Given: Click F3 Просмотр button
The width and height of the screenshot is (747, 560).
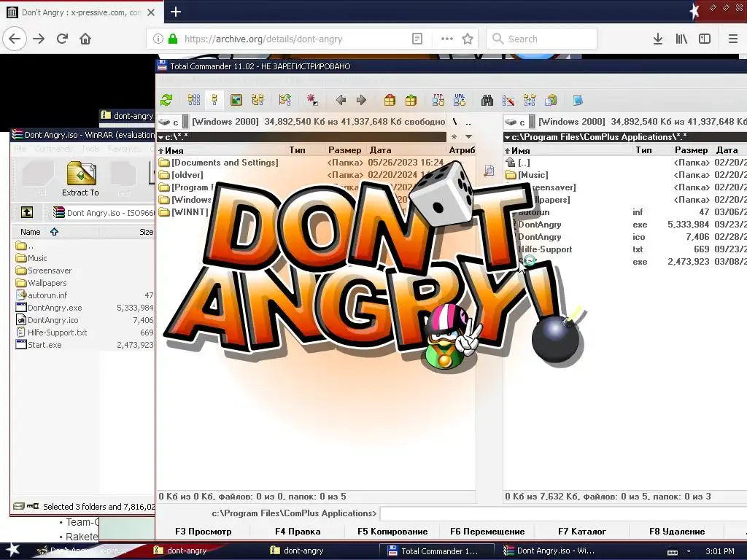Looking at the screenshot, I should pyautogui.click(x=203, y=532).
